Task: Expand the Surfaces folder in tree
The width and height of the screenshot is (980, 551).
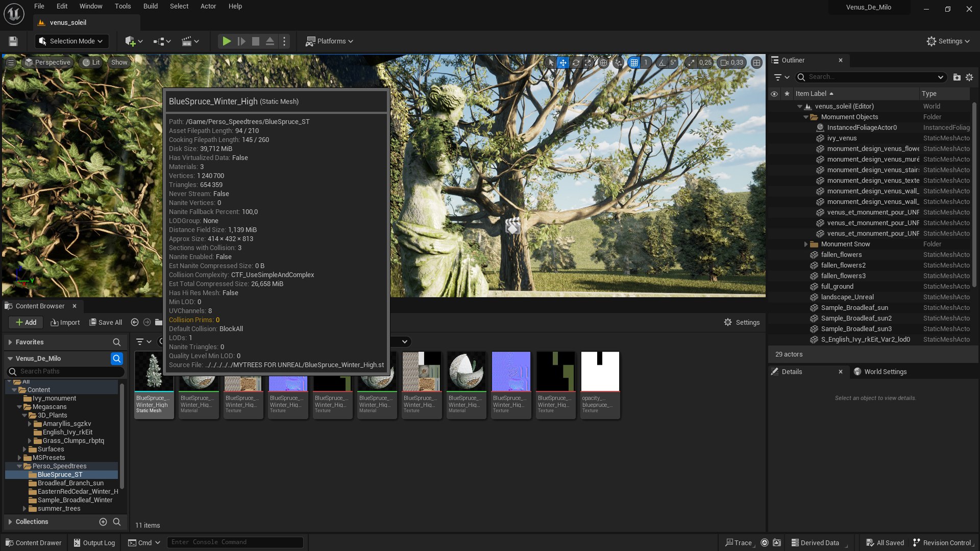Action: click(24, 449)
